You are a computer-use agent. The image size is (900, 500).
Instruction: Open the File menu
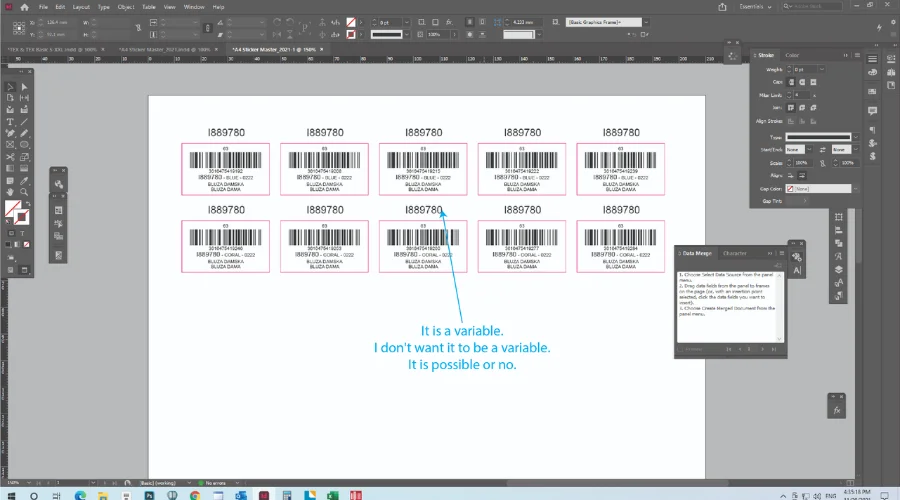click(43, 7)
